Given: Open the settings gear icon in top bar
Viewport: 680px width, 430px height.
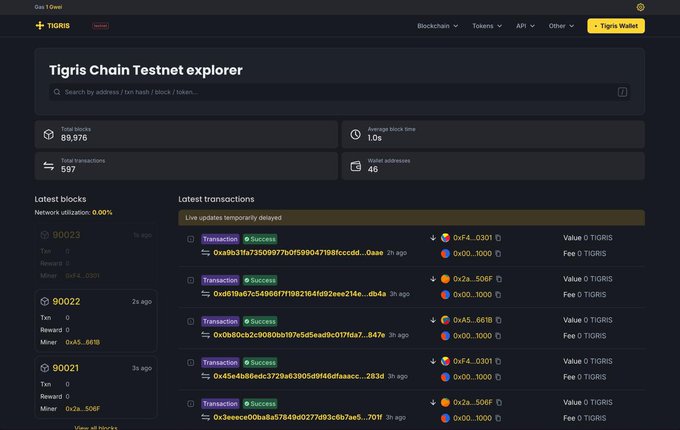Looking at the screenshot, I should click(x=640, y=7).
